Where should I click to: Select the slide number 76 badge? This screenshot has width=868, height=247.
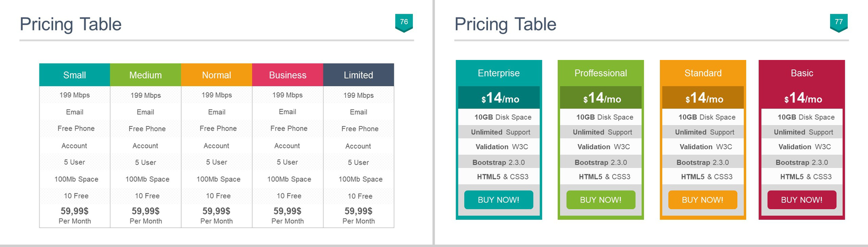404,23
